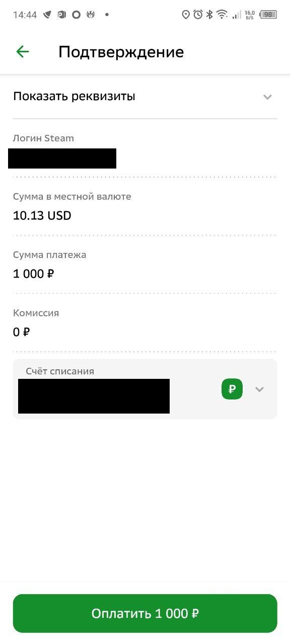Tap the green back arrow
The image size is (290, 644).
(x=22, y=51)
